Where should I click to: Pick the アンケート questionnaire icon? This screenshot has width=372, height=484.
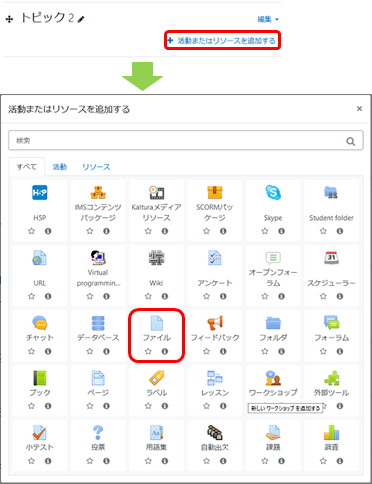[215, 258]
